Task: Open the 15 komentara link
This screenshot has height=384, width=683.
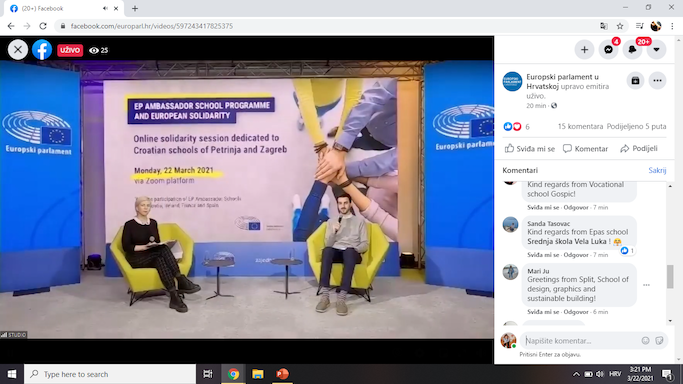Action: point(580,126)
